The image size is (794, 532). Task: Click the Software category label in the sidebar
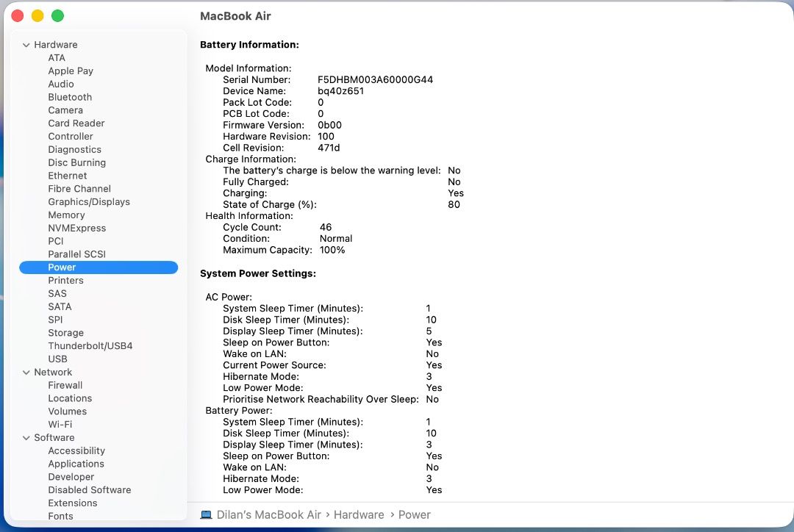click(x=54, y=437)
